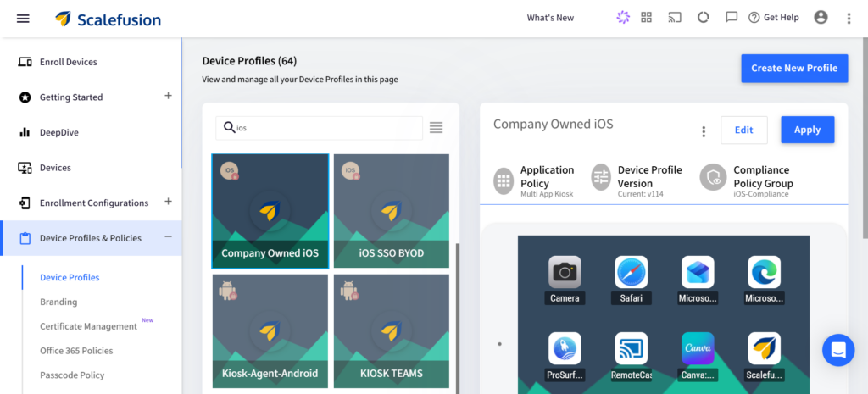Open the apps grid icon in header

tap(646, 18)
